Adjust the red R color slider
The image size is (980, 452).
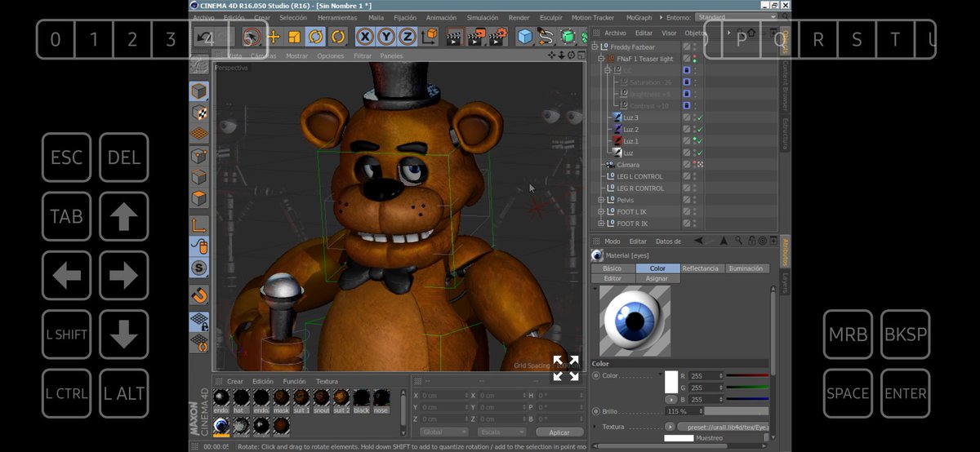(747, 376)
